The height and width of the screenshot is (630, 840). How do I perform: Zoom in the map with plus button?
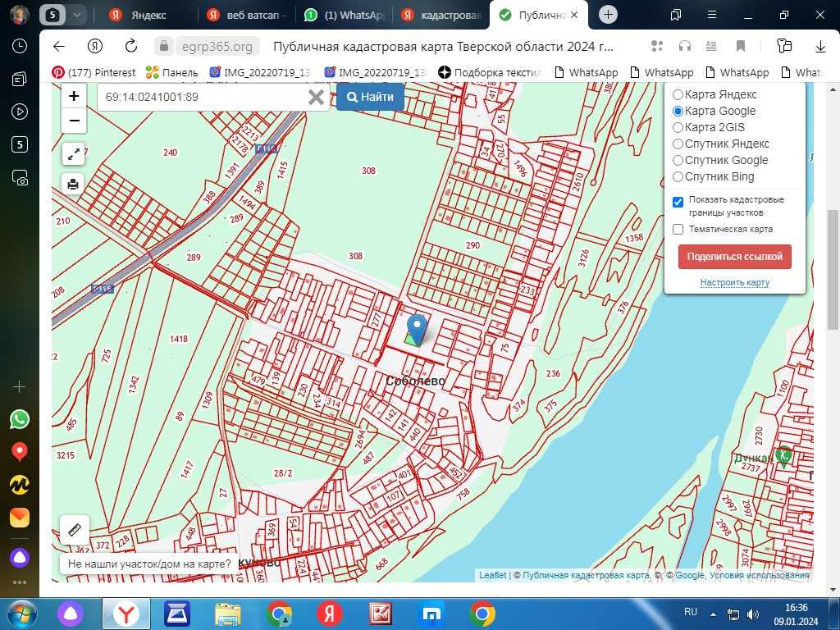[74, 96]
